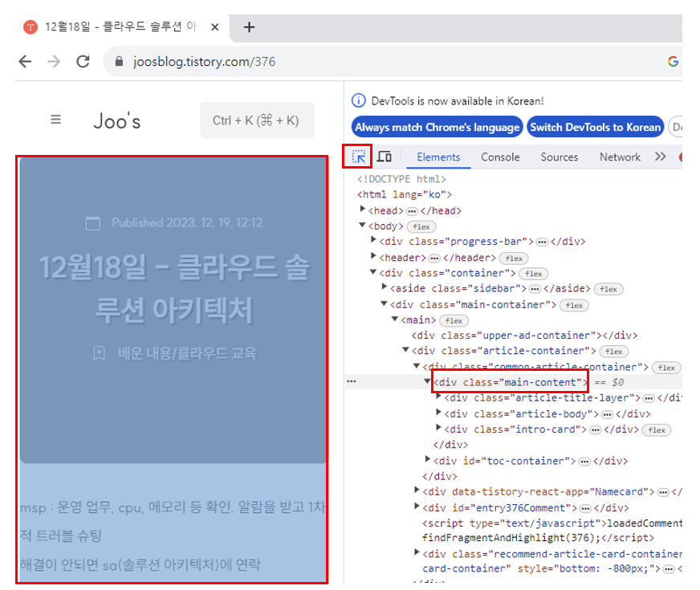Toggle the flex badge next to header

pyautogui.click(x=514, y=258)
